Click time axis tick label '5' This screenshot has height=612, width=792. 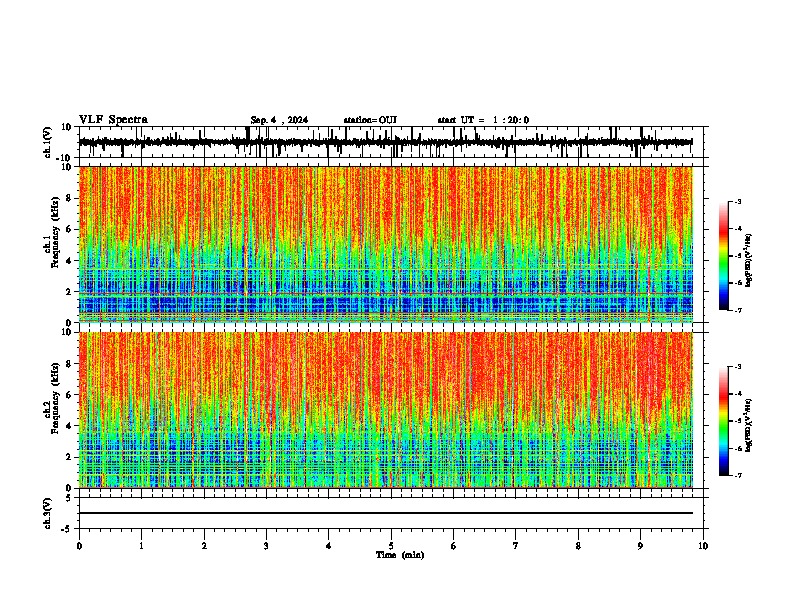pos(391,546)
